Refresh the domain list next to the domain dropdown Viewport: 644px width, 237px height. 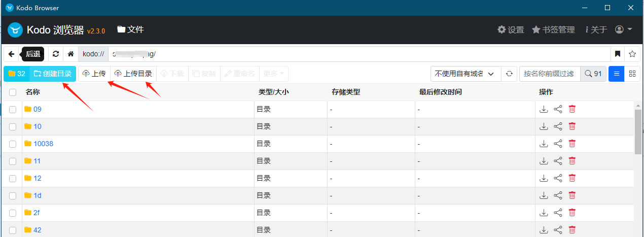(509, 74)
